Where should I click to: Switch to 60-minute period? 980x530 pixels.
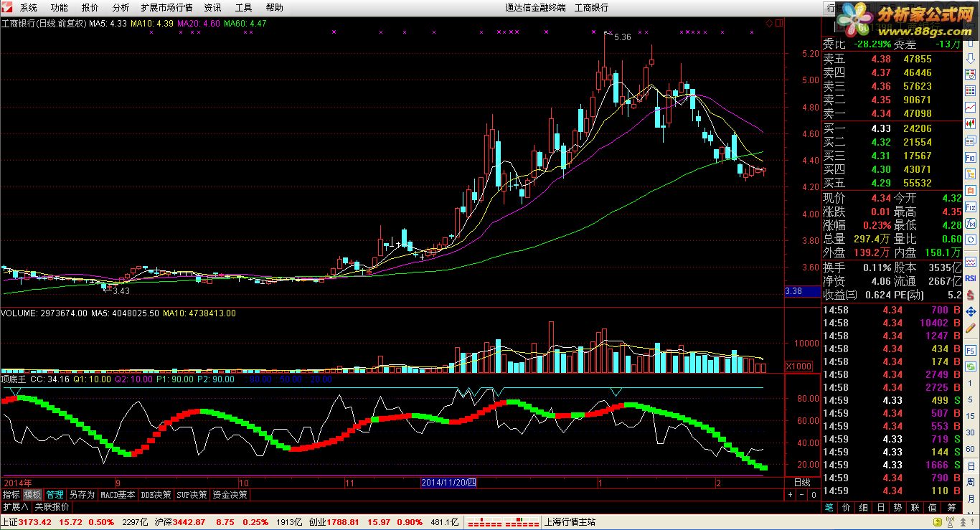click(x=970, y=449)
